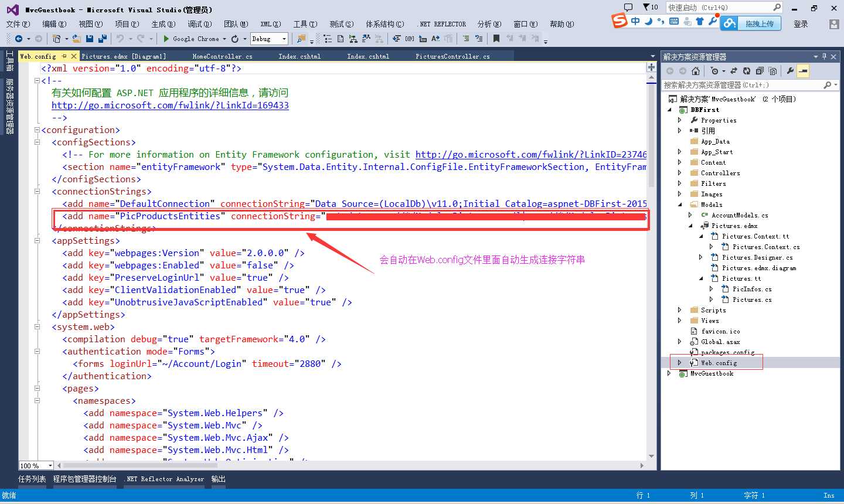Collapse the DBFirst project node
844x504 pixels.
[x=671, y=110]
